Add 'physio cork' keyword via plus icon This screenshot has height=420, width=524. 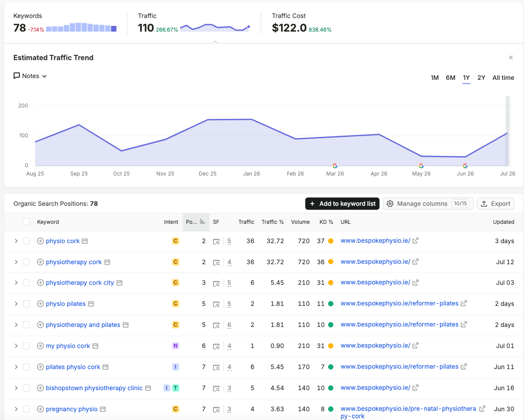pos(40,241)
